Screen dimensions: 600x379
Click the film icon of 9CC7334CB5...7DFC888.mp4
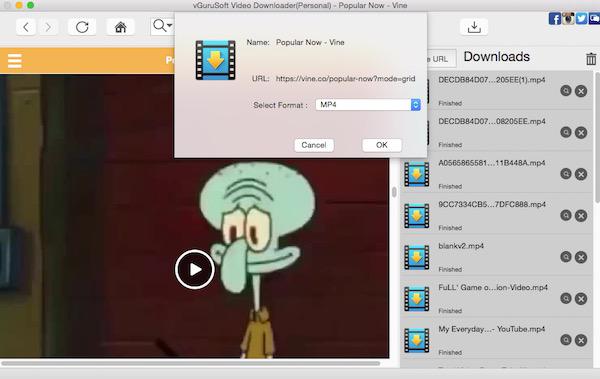point(417,216)
